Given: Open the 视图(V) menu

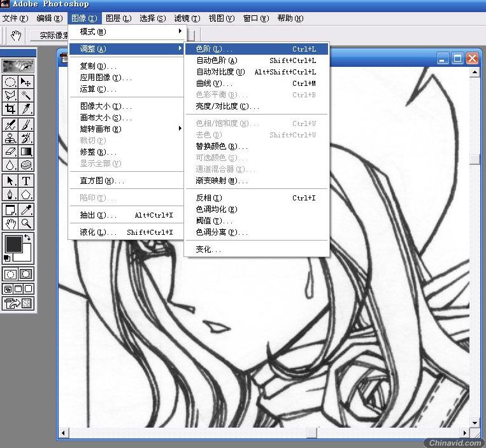Looking at the screenshot, I should (x=222, y=18).
